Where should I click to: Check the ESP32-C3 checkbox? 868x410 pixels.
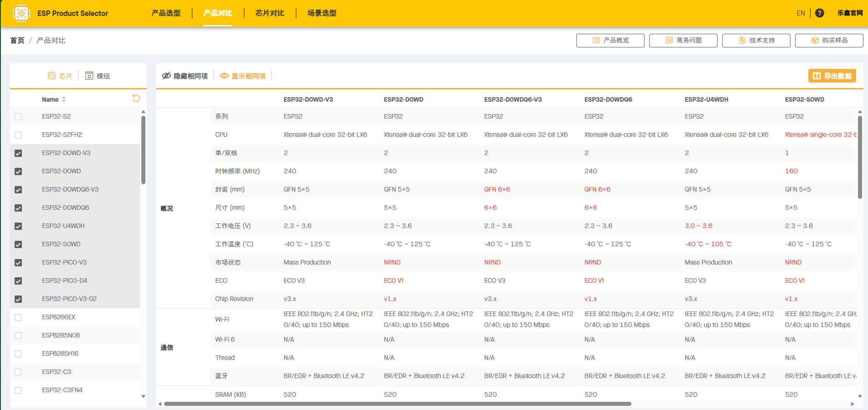tap(18, 372)
